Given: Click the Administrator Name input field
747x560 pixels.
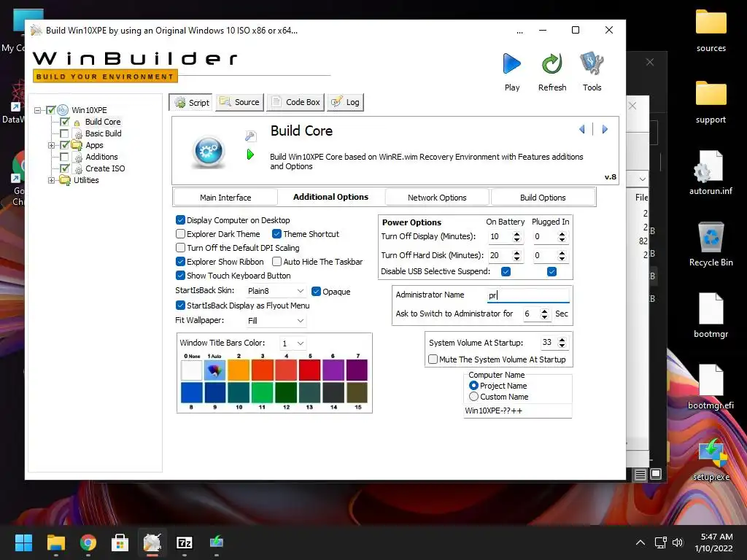Looking at the screenshot, I should tap(528, 295).
